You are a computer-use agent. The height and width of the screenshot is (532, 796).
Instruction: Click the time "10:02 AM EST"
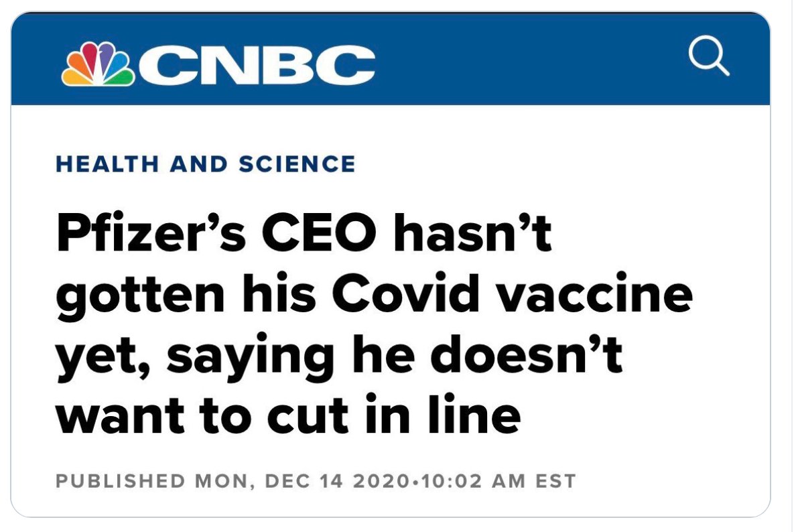499,480
